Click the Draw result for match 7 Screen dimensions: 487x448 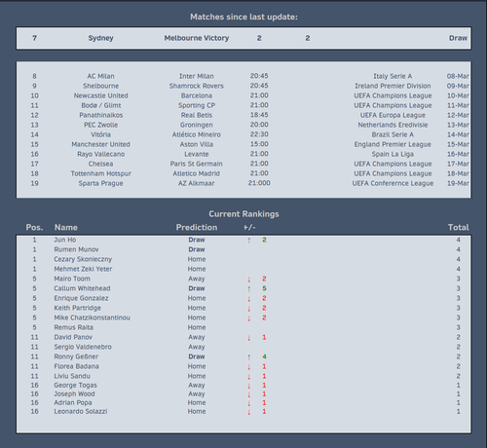tap(458, 38)
